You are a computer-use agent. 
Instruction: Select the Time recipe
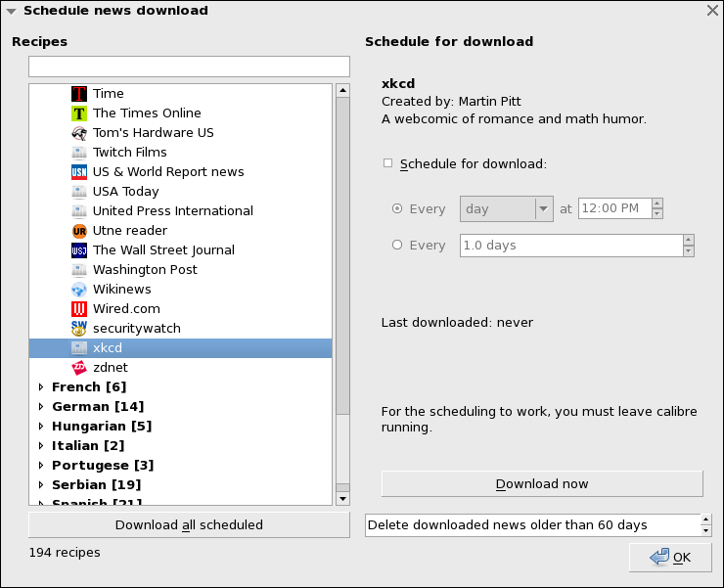pos(109,94)
